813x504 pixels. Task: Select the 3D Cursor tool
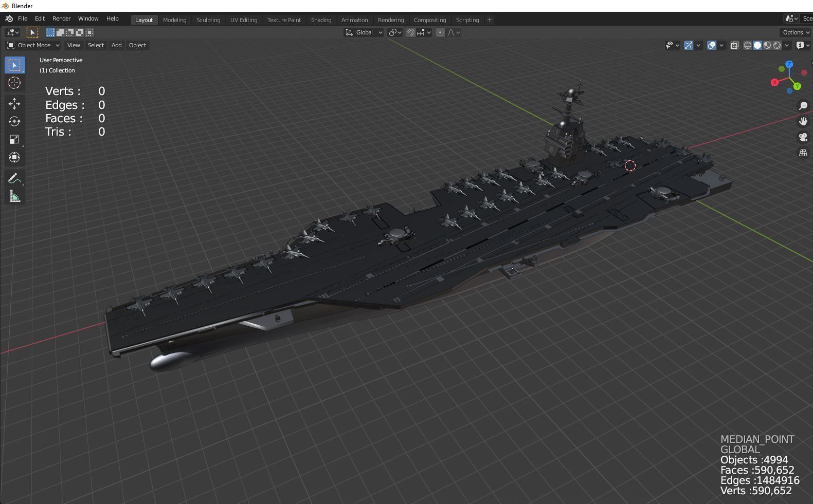click(x=14, y=83)
